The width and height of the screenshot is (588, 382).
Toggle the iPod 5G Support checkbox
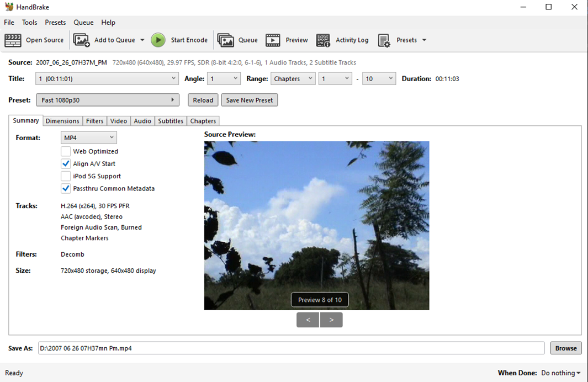(x=66, y=176)
